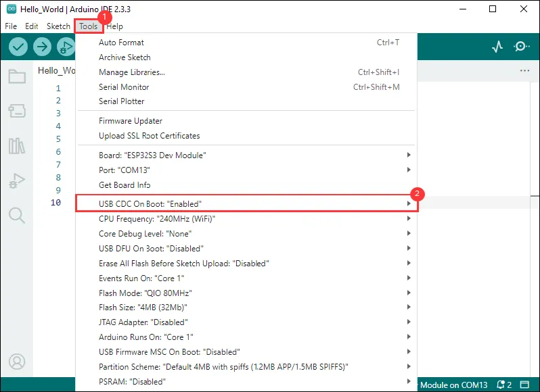Open the Sketchbook folder icon in sidebar
The height and width of the screenshot is (392, 540).
pos(17,76)
